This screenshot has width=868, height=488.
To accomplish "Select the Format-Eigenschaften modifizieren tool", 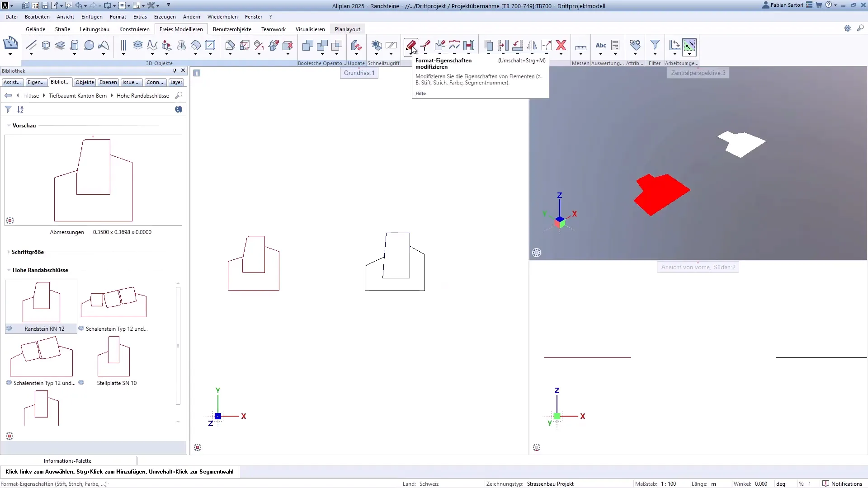I will pos(410,46).
